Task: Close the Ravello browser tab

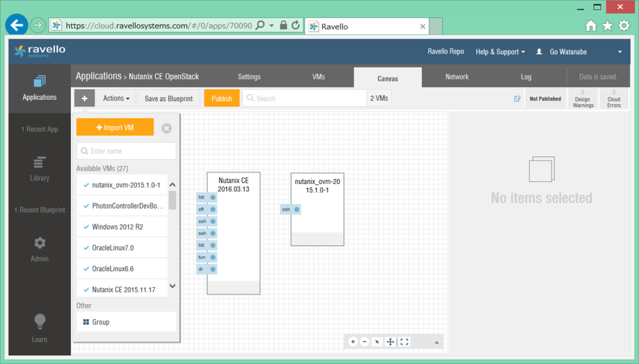Action: [x=422, y=26]
